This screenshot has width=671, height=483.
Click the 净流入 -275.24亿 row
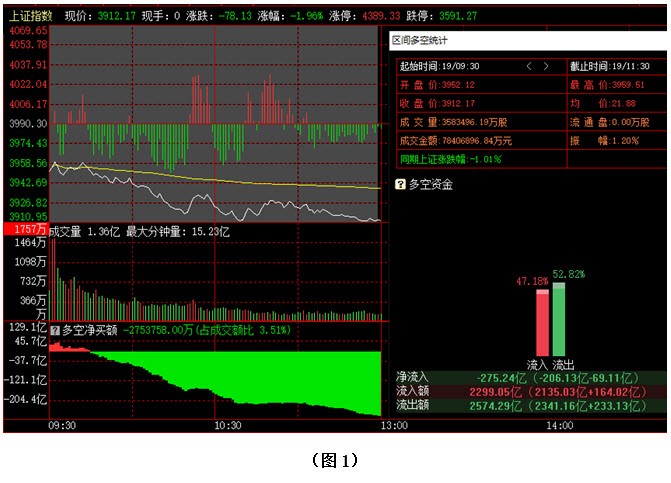click(x=531, y=378)
